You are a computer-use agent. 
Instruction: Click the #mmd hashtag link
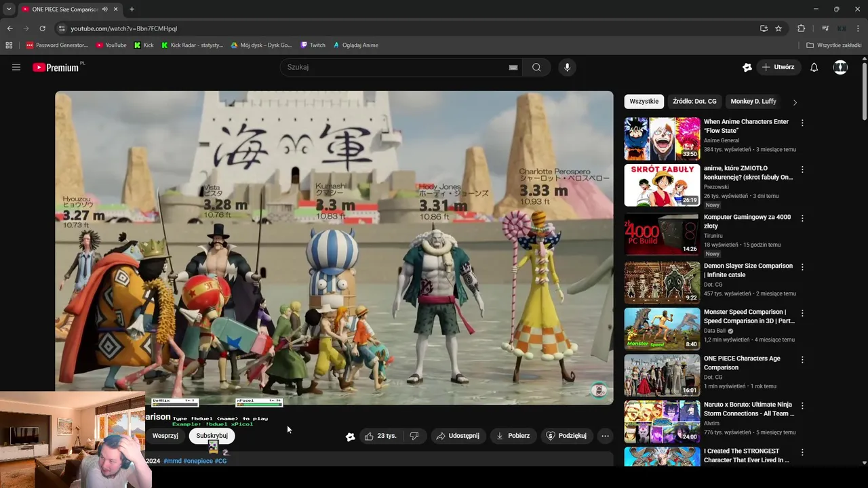click(172, 461)
